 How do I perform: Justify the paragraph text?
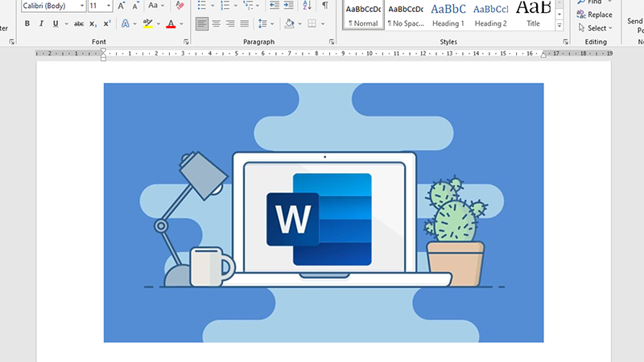(x=245, y=23)
